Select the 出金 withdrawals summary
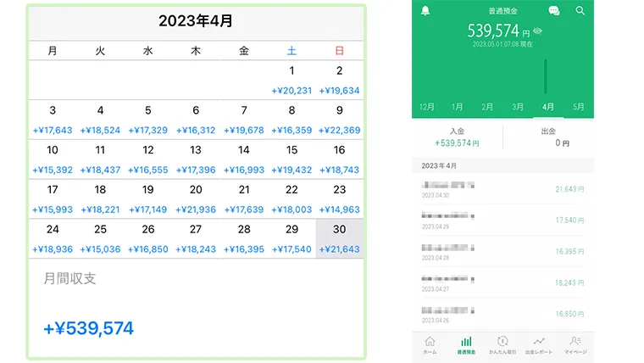 pos(547,137)
